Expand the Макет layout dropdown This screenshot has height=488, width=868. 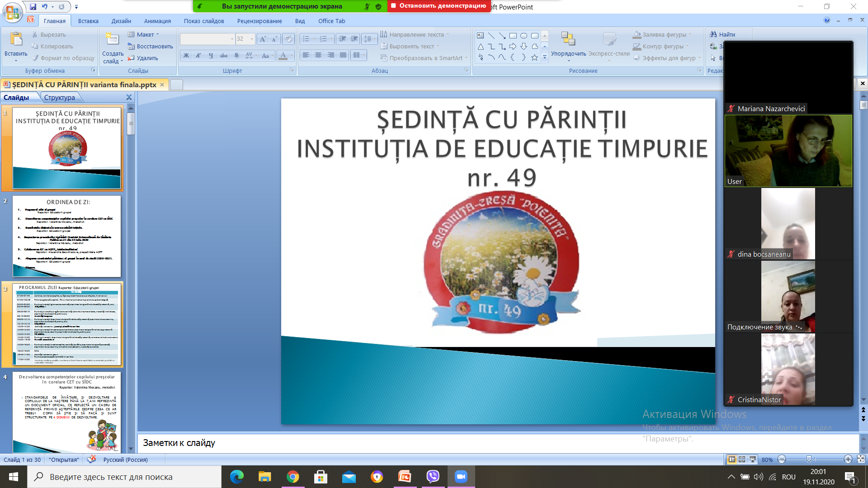(x=157, y=35)
